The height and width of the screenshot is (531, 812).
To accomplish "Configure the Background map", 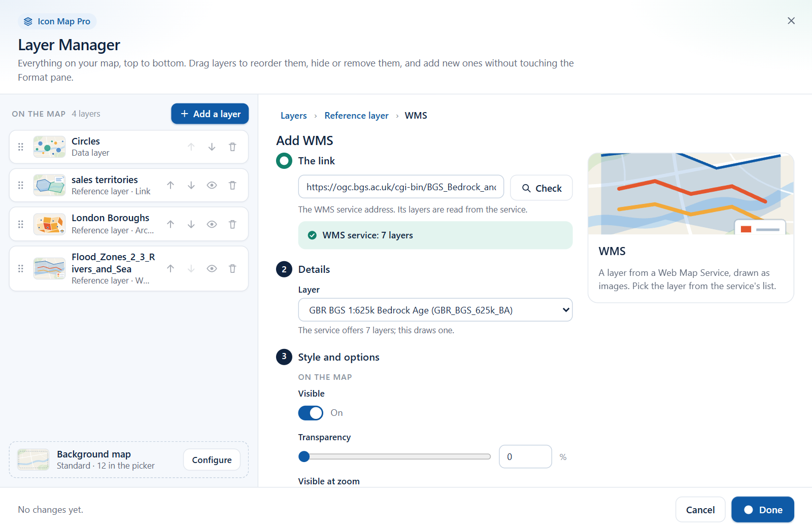I will 212,460.
